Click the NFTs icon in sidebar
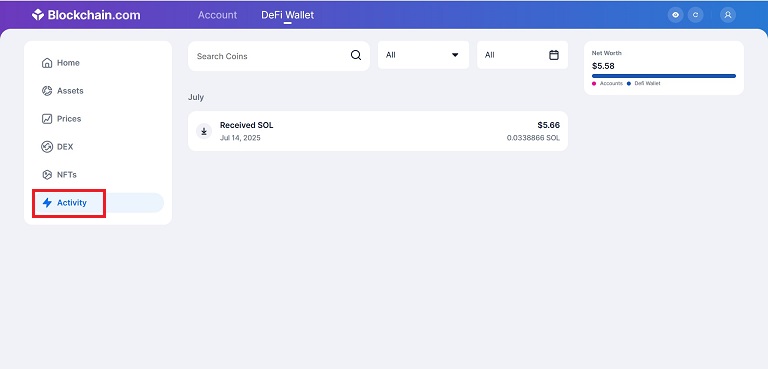This screenshot has height=369, width=768. pyautogui.click(x=47, y=174)
